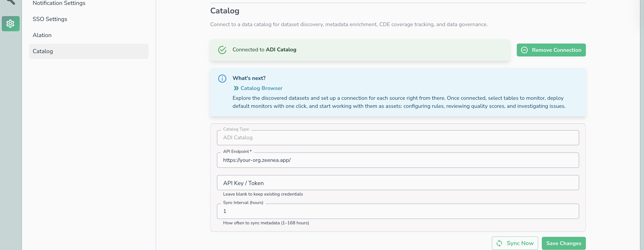This screenshot has width=644, height=250.
Task: Click 'Connected to ADI Catalog' status text
Action: click(264, 50)
